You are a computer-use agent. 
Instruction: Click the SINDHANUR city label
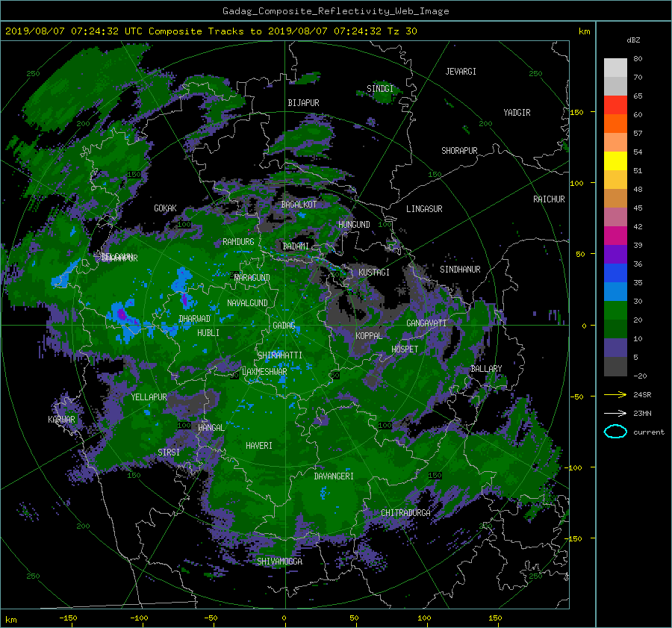tap(460, 270)
